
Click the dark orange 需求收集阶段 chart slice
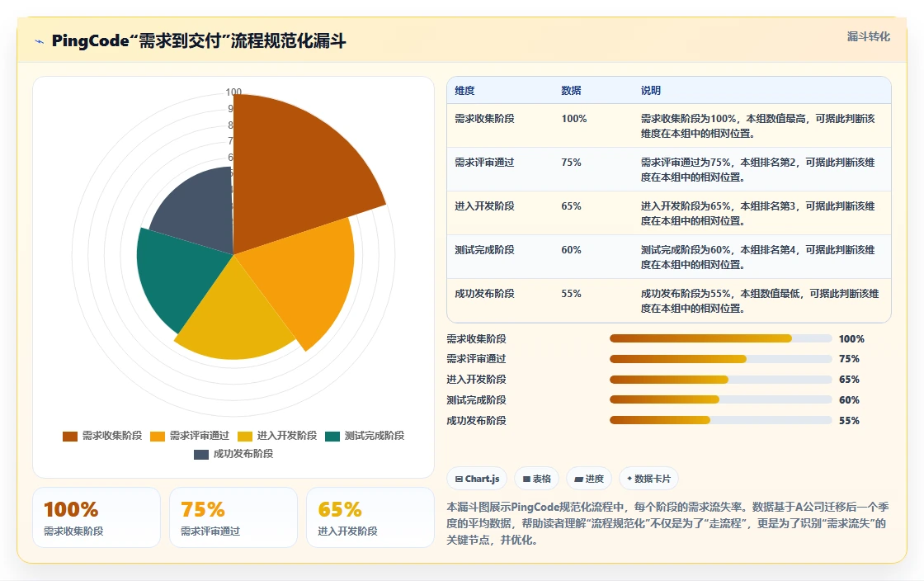[x=295, y=171]
